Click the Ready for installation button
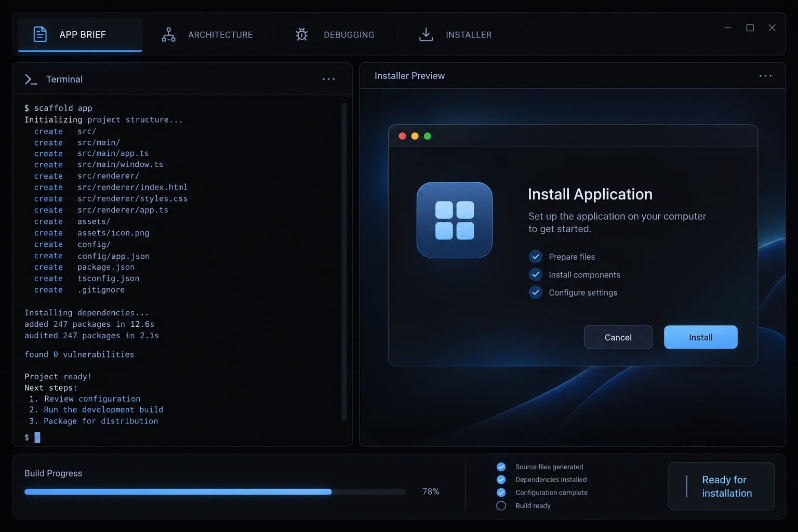Image resolution: width=798 pixels, height=532 pixels. (x=721, y=486)
